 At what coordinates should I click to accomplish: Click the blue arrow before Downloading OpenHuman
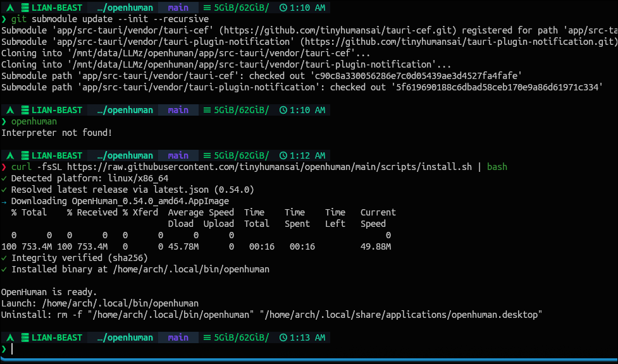pos(4,202)
